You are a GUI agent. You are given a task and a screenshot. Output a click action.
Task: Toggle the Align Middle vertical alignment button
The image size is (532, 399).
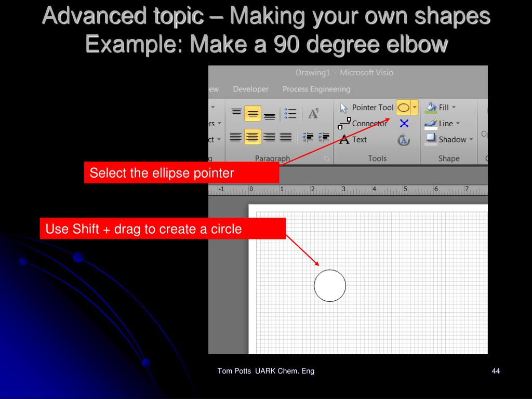pyautogui.click(x=253, y=113)
